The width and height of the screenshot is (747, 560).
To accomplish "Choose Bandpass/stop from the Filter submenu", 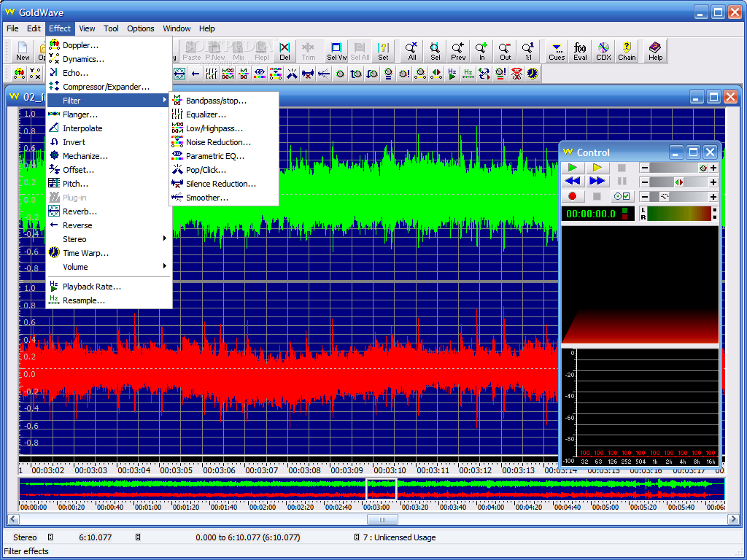I will click(x=224, y=101).
